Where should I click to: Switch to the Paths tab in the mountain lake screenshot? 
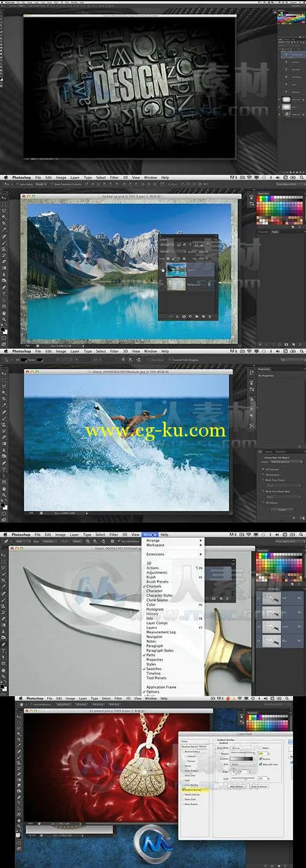pos(276,232)
